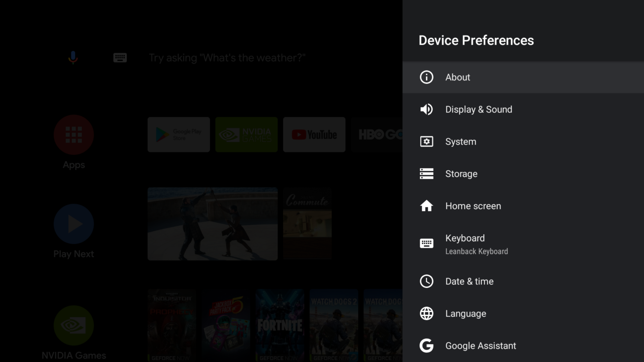
Task: Open the Apps launcher button
Action: (74, 135)
